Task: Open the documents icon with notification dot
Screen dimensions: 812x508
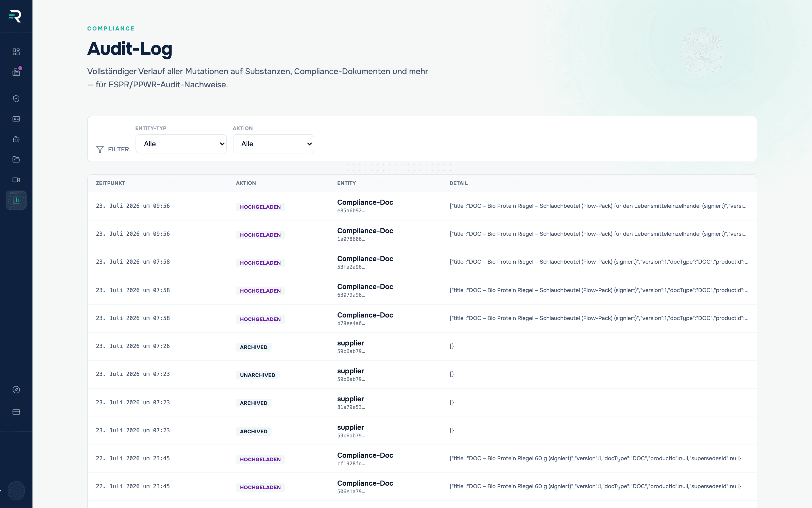Action: pos(16,72)
